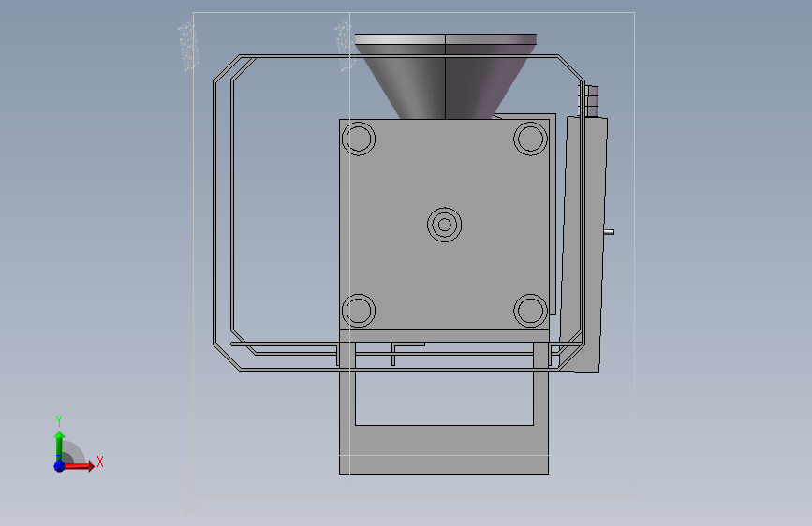Click the green Y label on the triad

(x=59, y=421)
